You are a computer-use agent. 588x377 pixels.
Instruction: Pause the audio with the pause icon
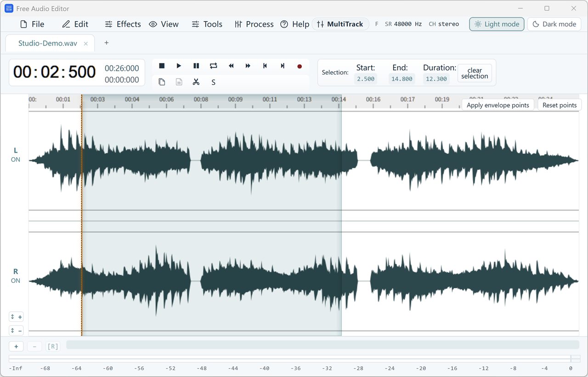(x=196, y=66)
